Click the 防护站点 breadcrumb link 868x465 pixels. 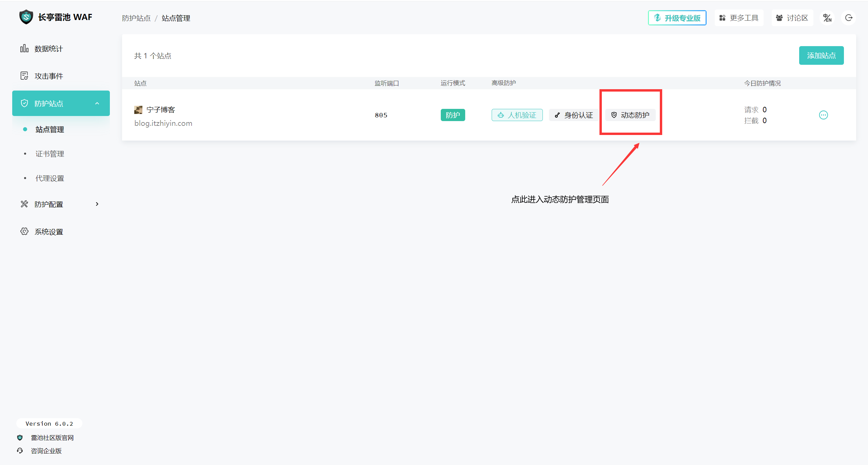136,18
